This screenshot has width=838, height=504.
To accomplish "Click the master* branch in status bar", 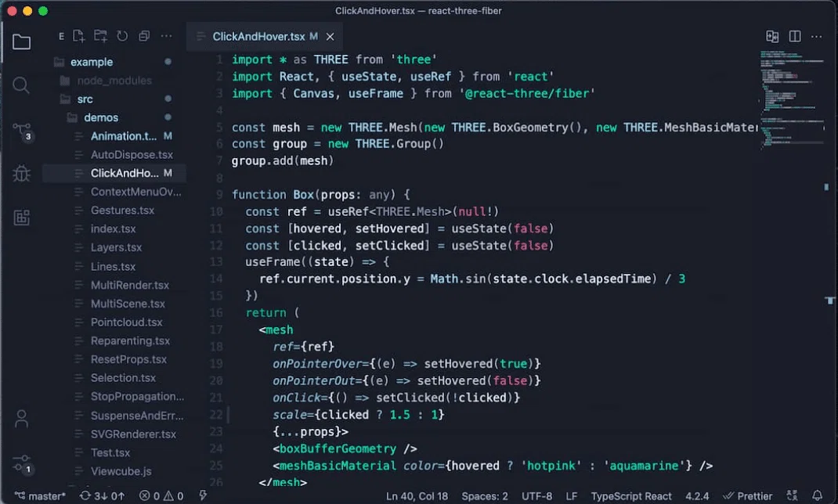I will (x=40, y=496).
